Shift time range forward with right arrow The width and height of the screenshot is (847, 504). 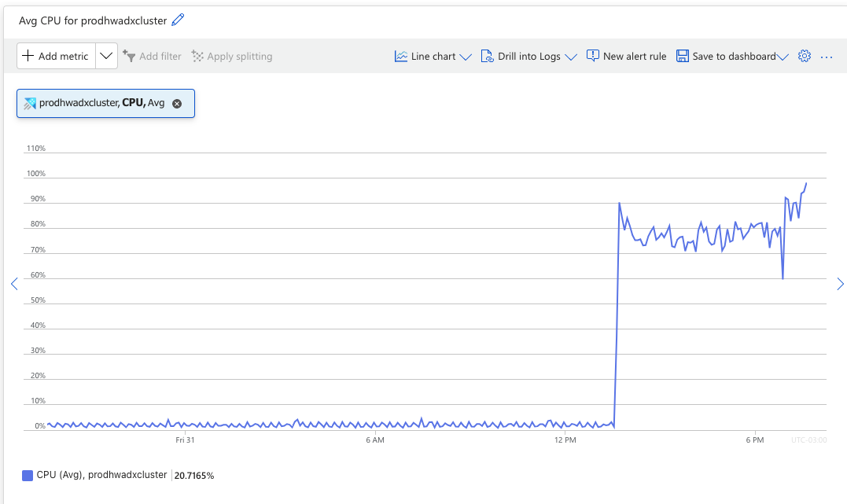point(840,284)
